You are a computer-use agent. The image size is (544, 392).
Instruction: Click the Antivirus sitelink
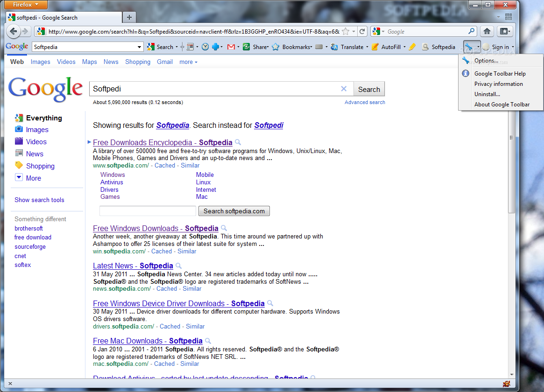pos(112,182)
